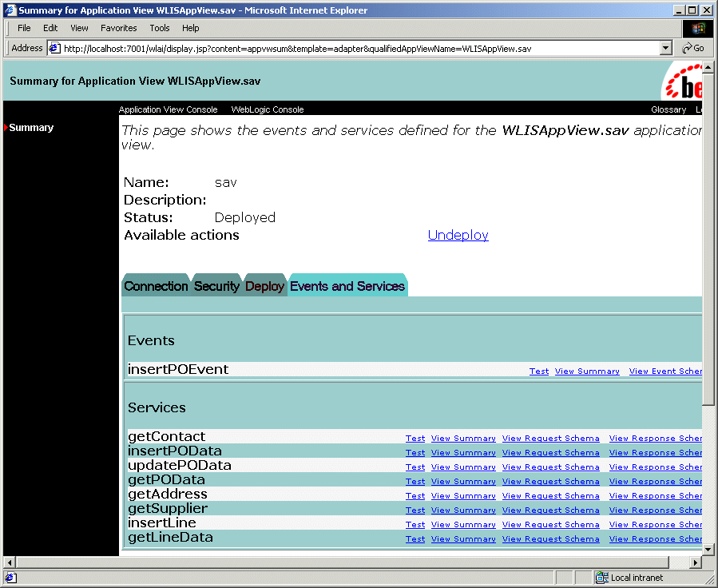Click Test for getAddress service

click(415, 495)
